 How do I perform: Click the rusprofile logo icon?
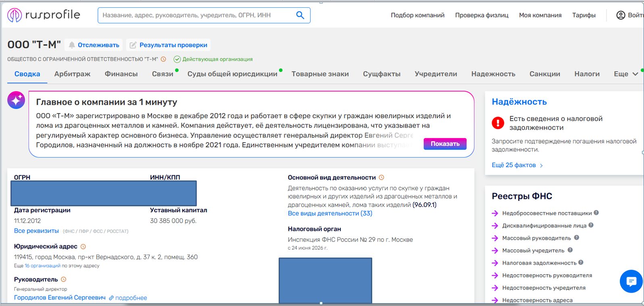pos(15,15)
